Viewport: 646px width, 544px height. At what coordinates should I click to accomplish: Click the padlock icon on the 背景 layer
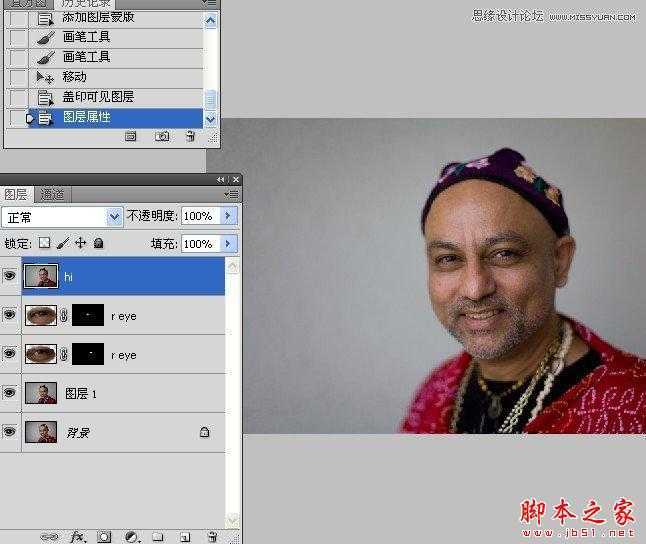click(x=204, y=432)
